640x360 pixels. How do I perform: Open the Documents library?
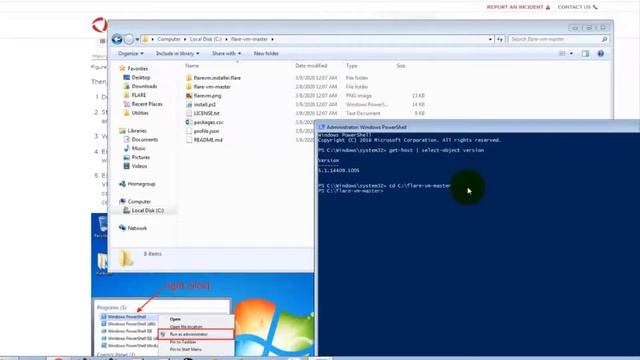point(144,140)
